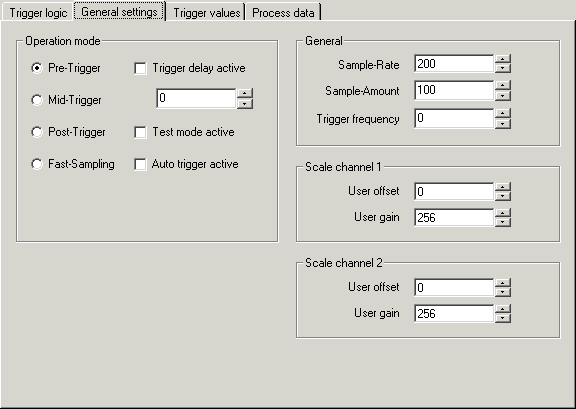Open the General settings tab

tap(119, 11)
